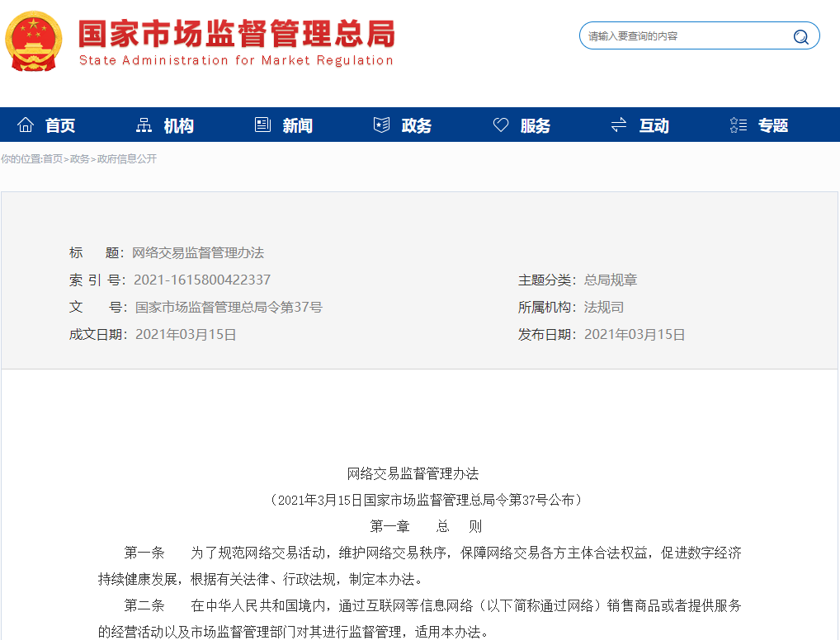Click the heart icon beside 服务
Image resolution: width=840 pixels, height=640 pixels.
pyautogui.click(x=501, y=125)
